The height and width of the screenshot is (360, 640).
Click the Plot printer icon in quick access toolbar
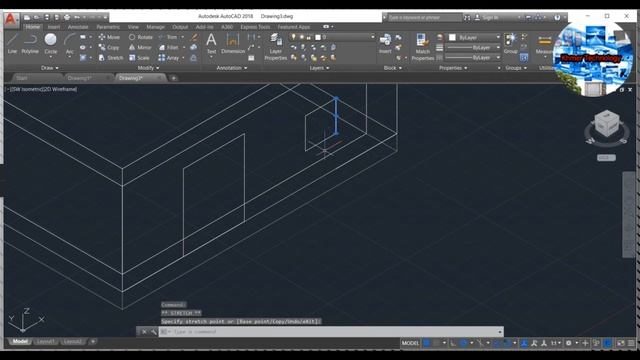[x=67, y=17]
